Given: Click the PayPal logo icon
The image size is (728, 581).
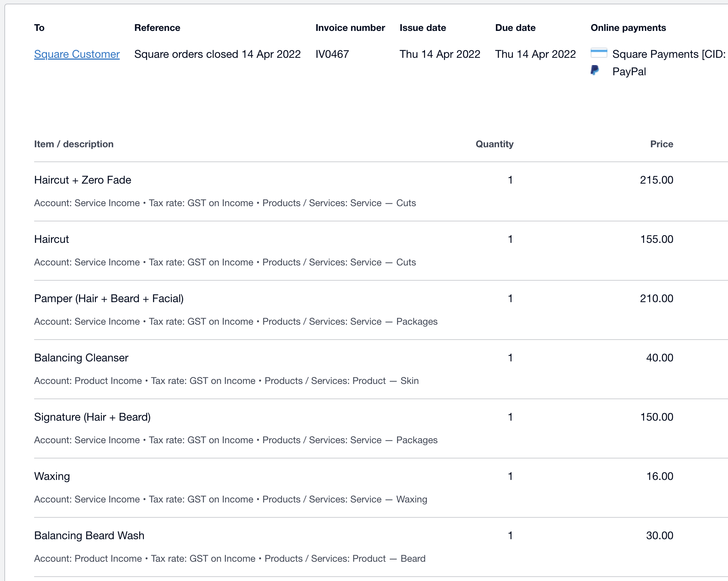Looking at the screenshot, I should click(595, 71).
